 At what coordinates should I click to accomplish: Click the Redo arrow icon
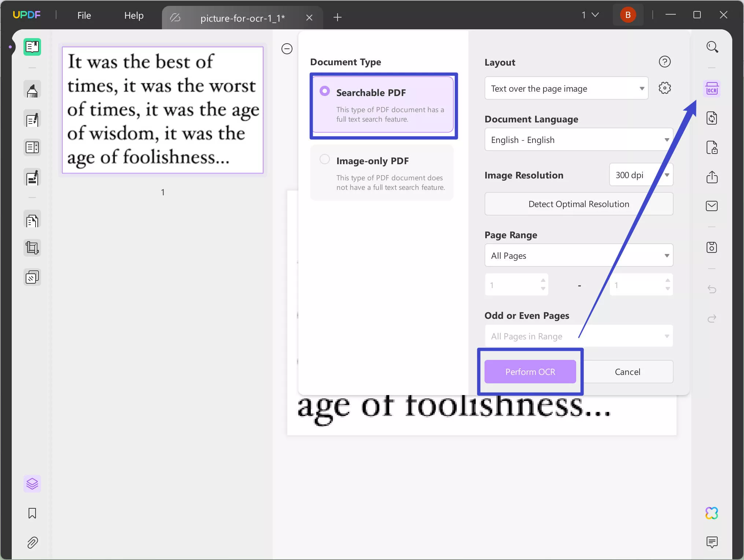pyautogui.click(x=712, y=318)
